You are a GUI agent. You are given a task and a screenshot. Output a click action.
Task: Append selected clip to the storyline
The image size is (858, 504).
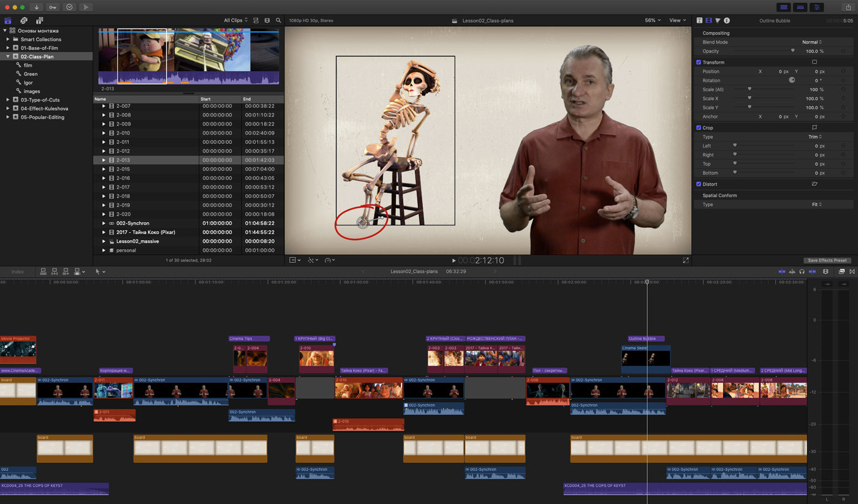(66, 271)
